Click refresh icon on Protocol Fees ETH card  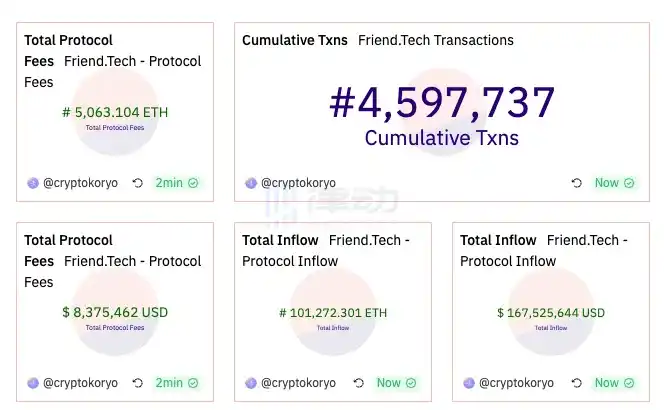tap(137, 183)
